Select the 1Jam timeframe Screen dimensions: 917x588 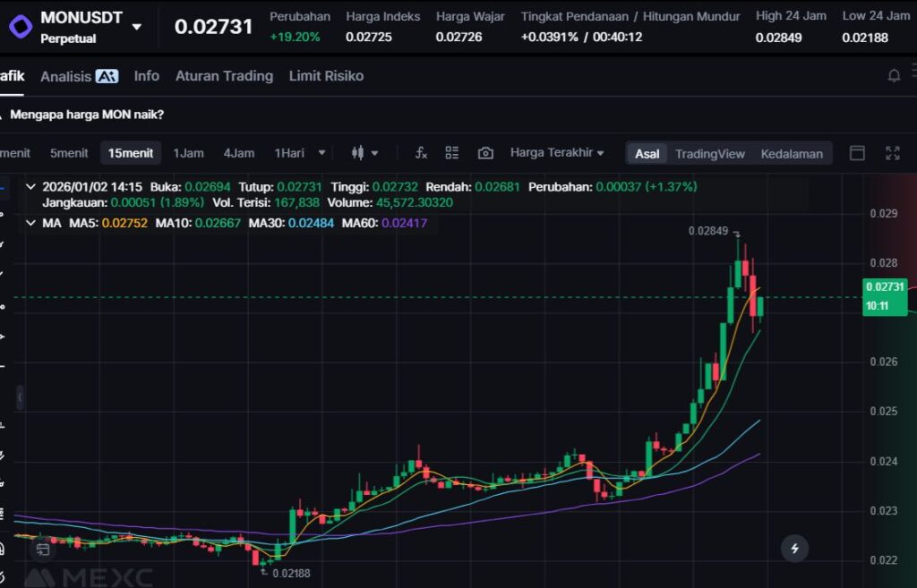188,153
